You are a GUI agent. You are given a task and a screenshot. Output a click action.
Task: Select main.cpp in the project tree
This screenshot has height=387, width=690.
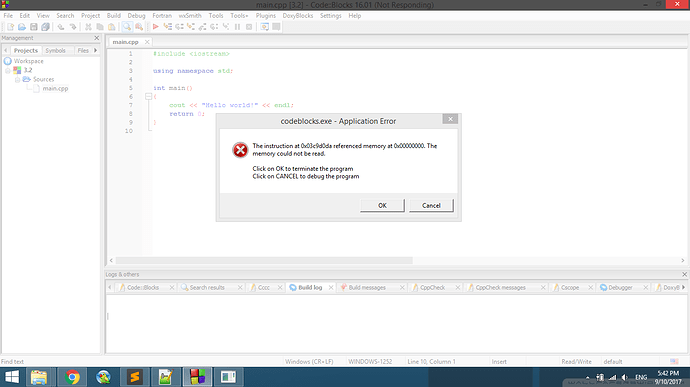point(55,88)
